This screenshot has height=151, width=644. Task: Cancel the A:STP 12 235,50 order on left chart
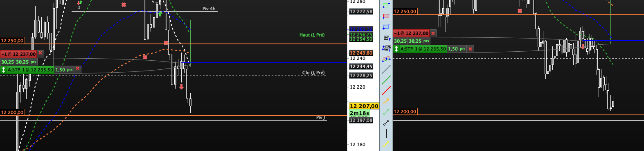pyautogui.click(x=77, y=69)
